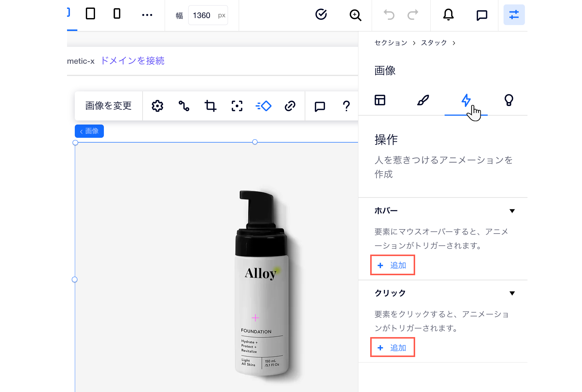Open the design brush tab
582x392 pixels.
[x=423, y=100]
